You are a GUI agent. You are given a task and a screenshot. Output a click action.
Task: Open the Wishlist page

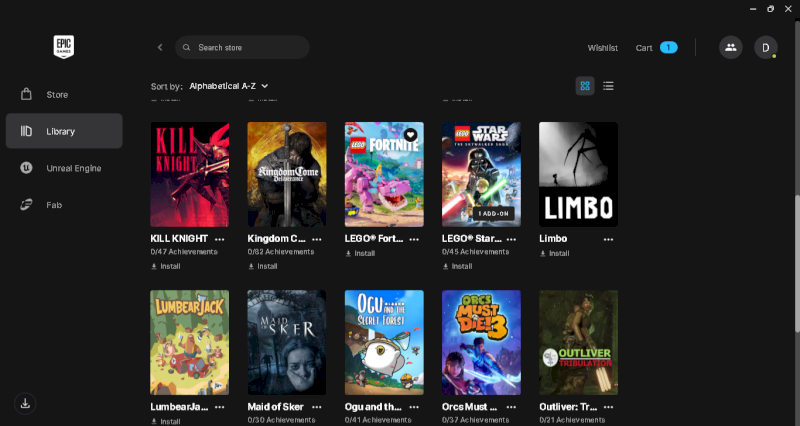pos(603,47)
